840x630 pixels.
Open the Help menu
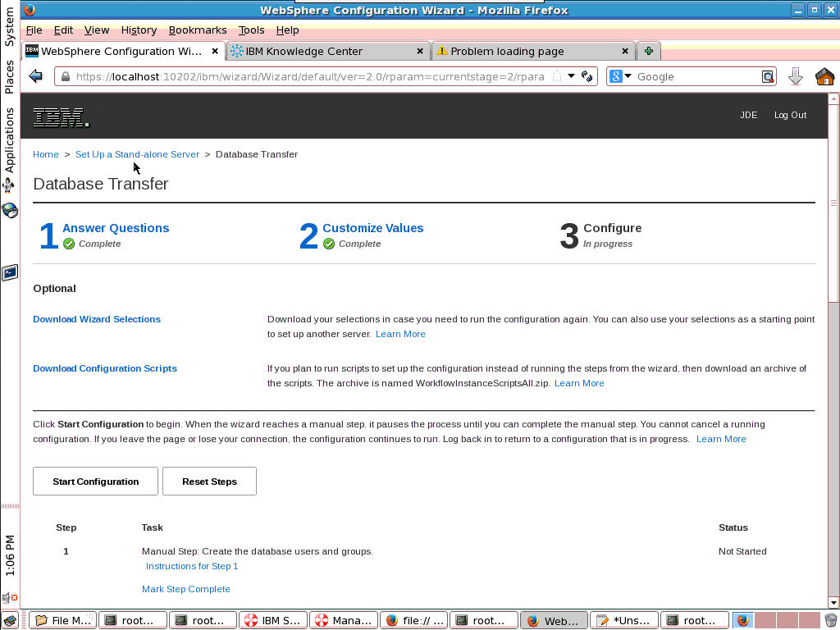(x=287, y=30)
